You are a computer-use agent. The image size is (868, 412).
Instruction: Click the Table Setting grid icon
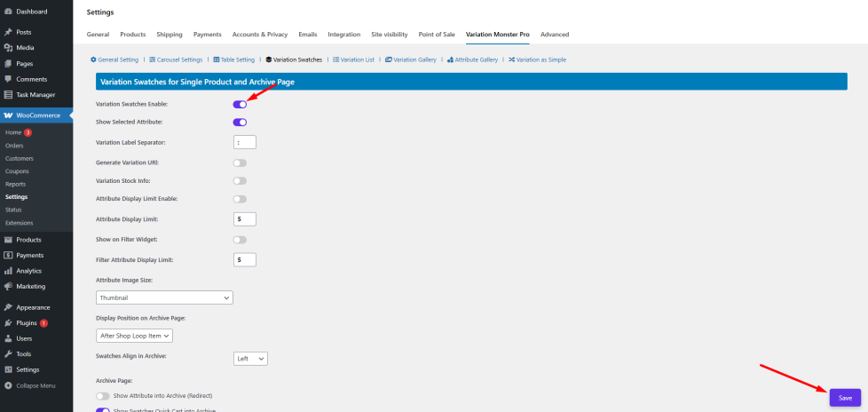tap(217, 59)
